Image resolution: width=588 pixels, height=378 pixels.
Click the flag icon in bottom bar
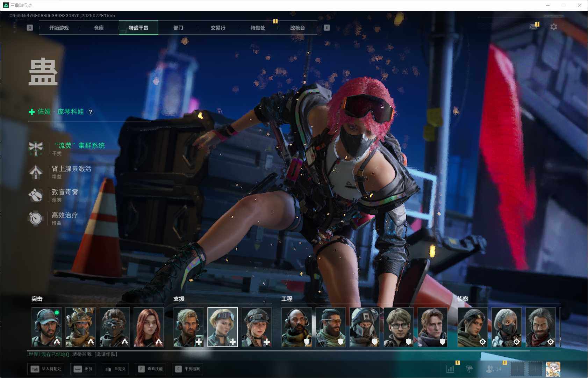(x=469, y=369)
